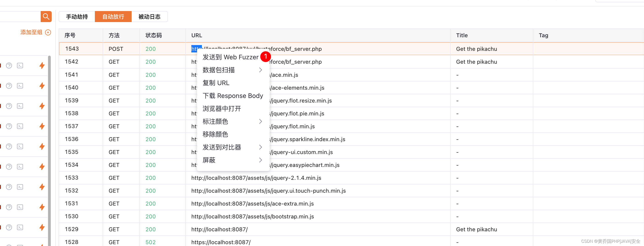Expand the 标注颜色 submenu arrow
The width and height of the screenshot is (644, 246).
(x=260, y=122)
